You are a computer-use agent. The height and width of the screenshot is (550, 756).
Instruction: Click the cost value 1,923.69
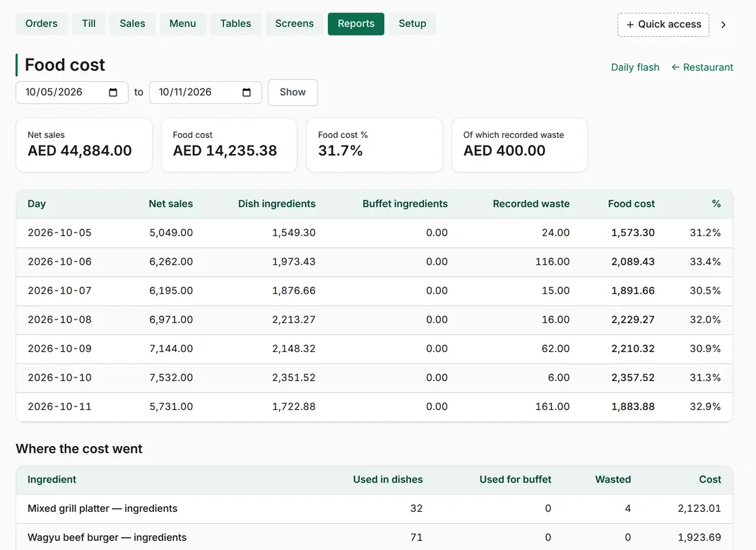point(699,538)
